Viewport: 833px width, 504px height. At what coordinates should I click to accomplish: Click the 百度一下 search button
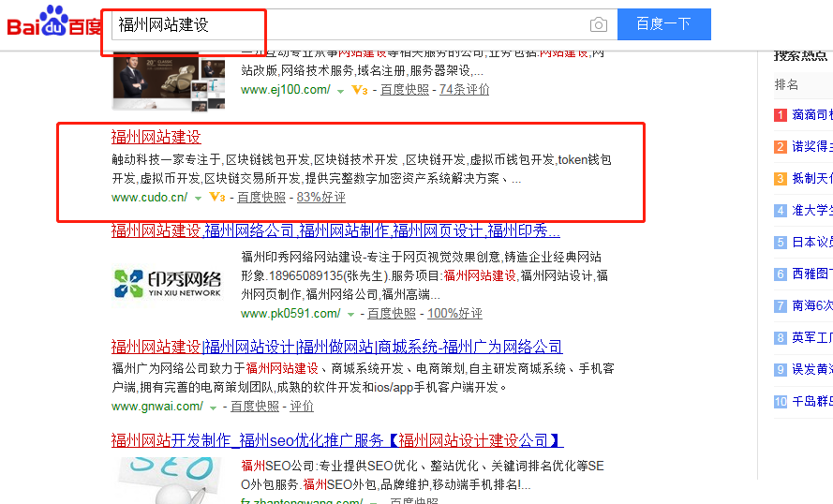(x=664, y=24)
